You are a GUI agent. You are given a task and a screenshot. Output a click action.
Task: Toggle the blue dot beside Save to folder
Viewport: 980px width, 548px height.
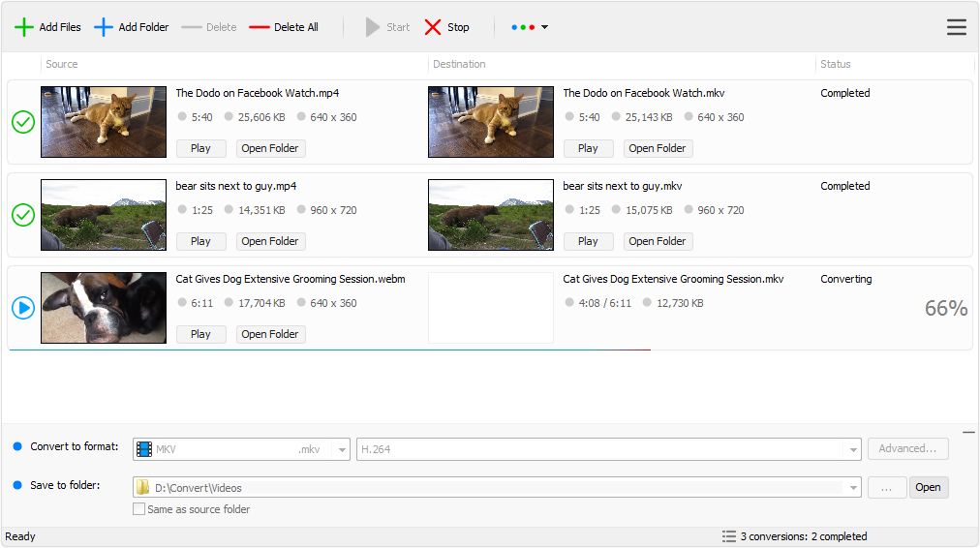(17, 485)
